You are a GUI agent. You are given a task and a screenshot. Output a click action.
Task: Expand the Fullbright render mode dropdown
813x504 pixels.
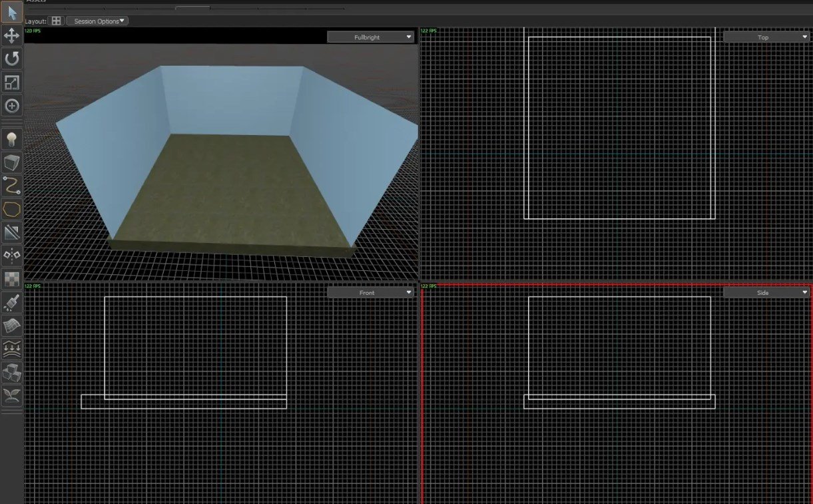370,37
